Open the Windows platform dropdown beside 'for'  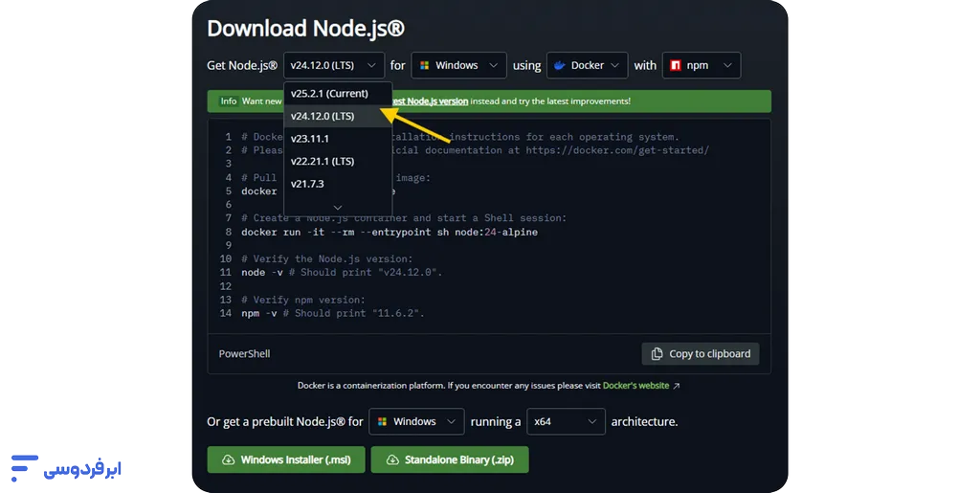coord(458,65)
